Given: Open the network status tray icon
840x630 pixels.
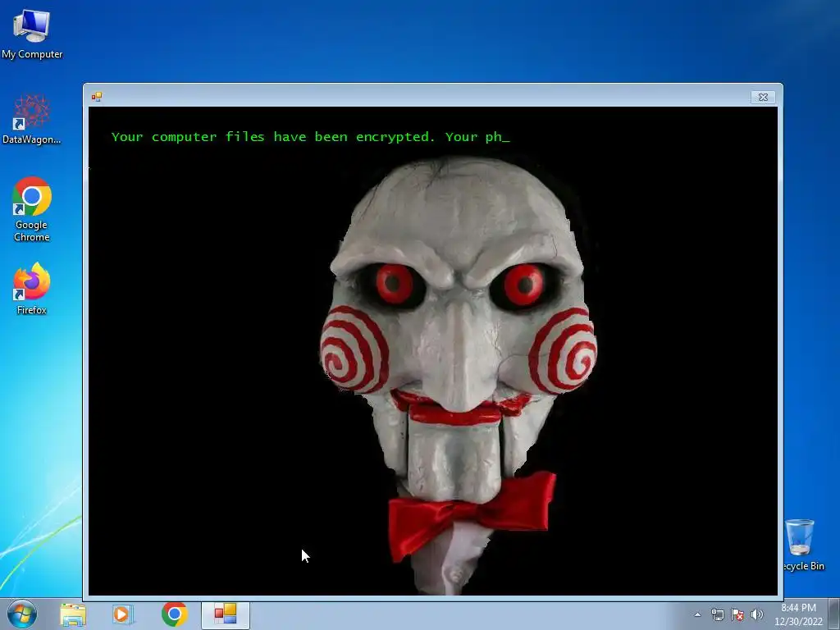Looking at the screenshot, I should tap(717, 614).
